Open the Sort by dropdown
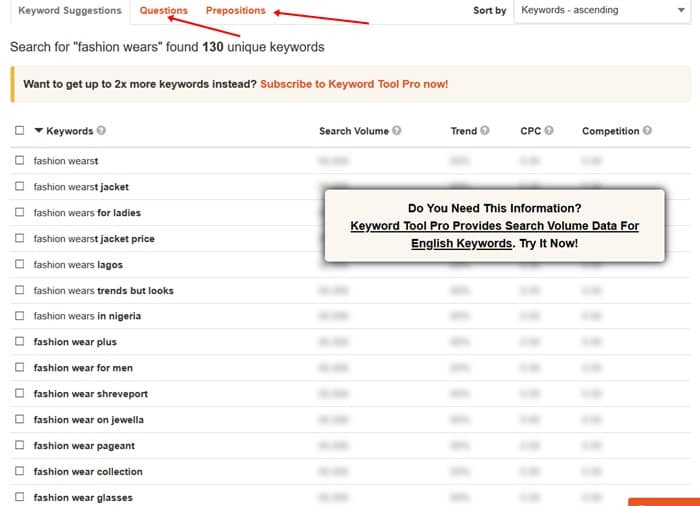Screen dimensions: 700x506 click(x=600, y=11)
